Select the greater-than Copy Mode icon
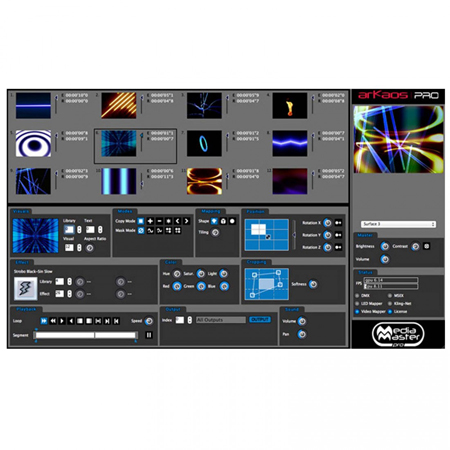 (x=186, y=221)
